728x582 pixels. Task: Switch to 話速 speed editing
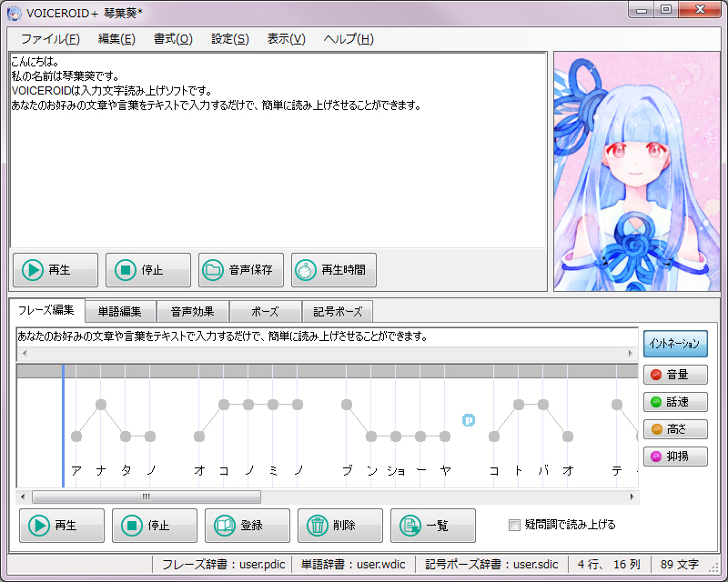click(x=675, y=402)
